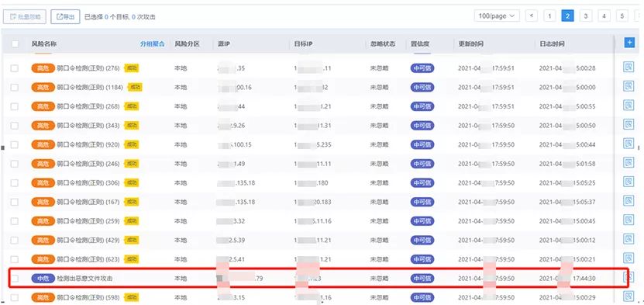Go to previous page arrow

click(x=532, y=16)
